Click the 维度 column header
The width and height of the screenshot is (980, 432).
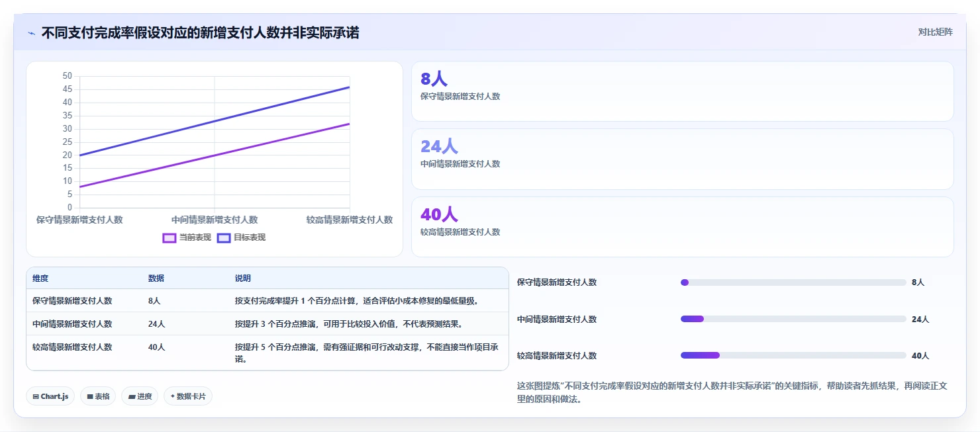click(x=40, y=279)
